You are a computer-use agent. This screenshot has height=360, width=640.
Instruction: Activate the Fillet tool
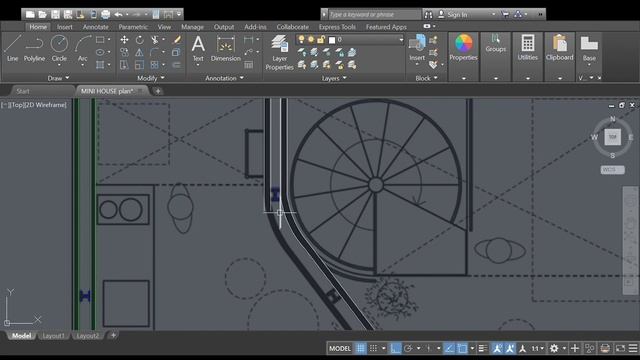pos(154,52)
